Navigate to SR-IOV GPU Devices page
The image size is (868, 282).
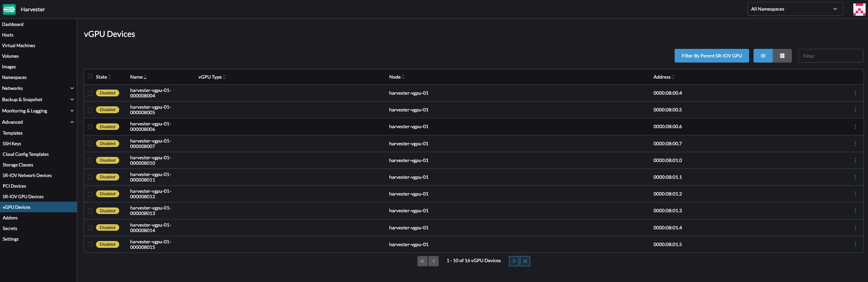23,197
